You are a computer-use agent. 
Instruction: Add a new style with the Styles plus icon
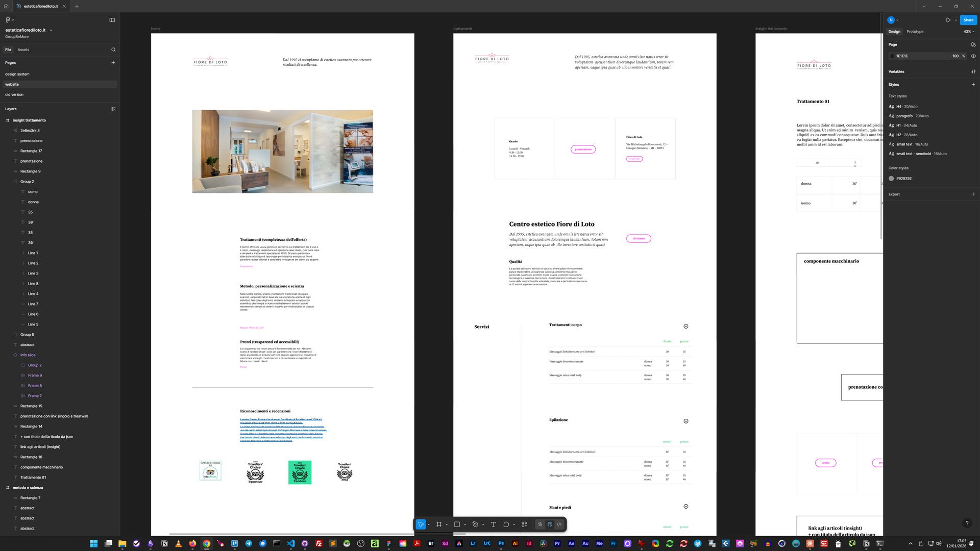(973, 84)
